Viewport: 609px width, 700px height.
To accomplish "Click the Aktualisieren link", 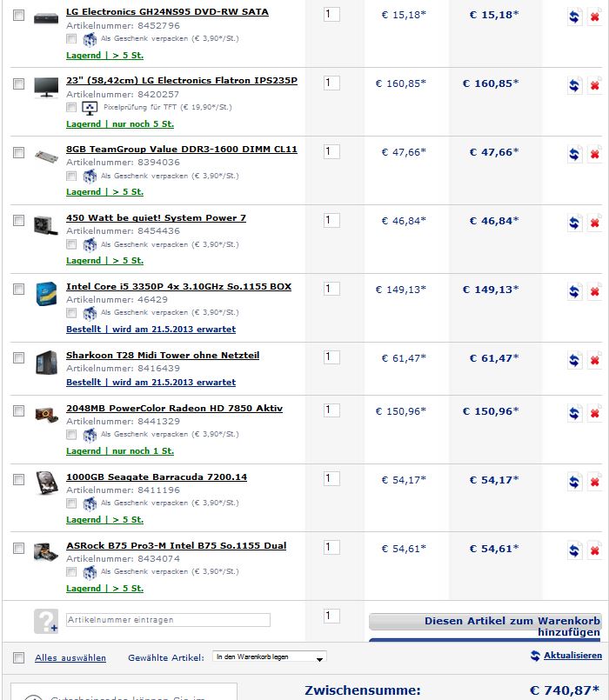I will click(572, 656).
